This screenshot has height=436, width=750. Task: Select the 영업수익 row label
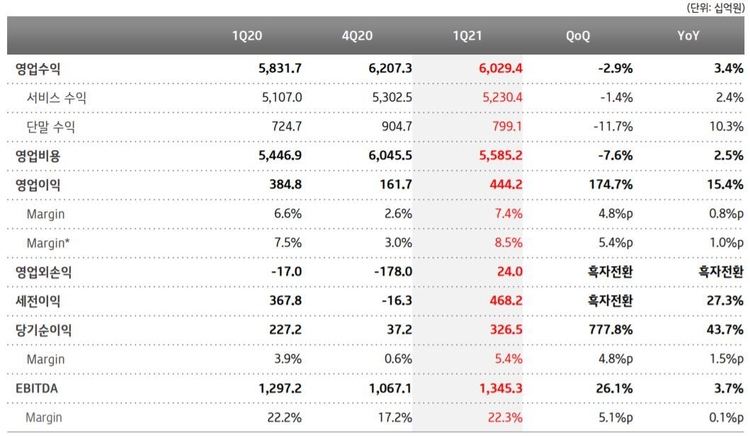38,69
